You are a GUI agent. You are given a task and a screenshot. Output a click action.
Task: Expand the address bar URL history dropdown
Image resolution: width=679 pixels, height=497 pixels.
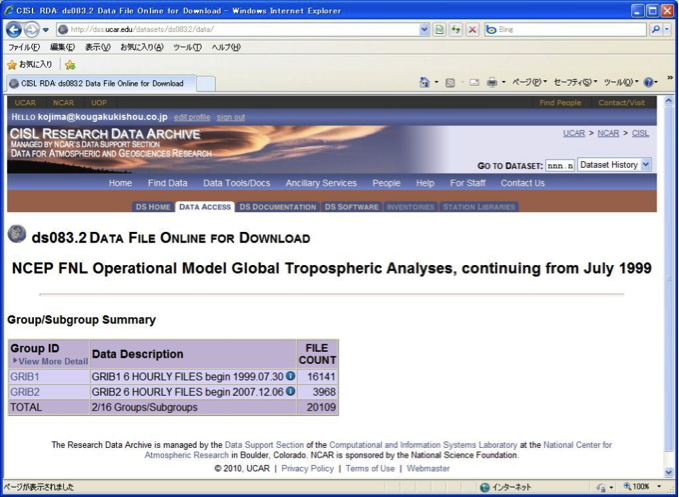[424, 29]
